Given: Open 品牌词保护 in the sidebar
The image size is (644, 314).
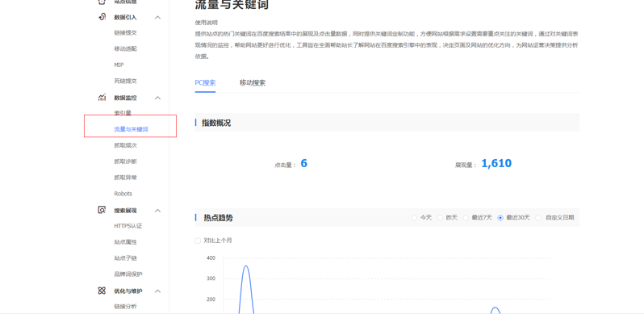Looking at the screenshot, I should [128, 274].
